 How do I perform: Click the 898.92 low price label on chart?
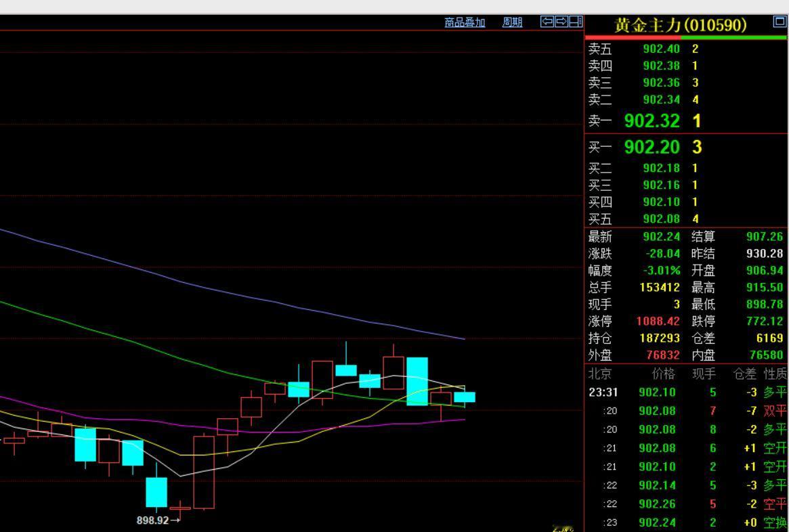(153, 520)
